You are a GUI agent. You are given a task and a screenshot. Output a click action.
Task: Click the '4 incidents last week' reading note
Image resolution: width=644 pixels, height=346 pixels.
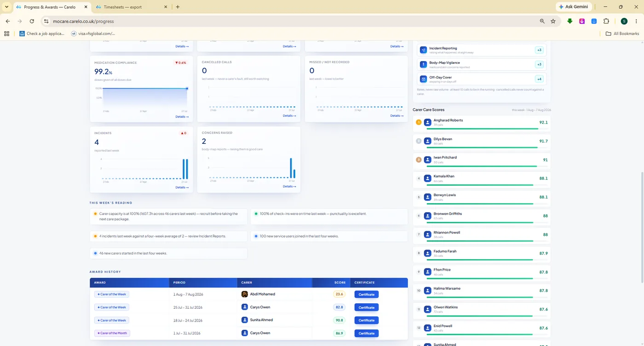169,236
